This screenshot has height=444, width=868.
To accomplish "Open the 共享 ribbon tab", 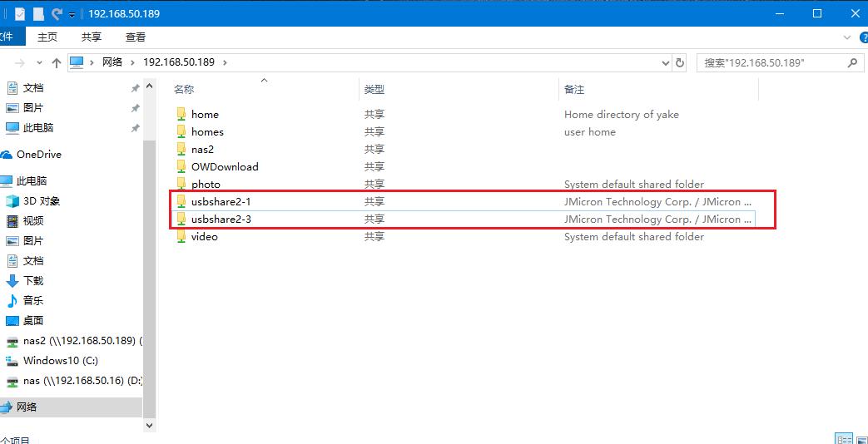I will (x=92, y=37).
